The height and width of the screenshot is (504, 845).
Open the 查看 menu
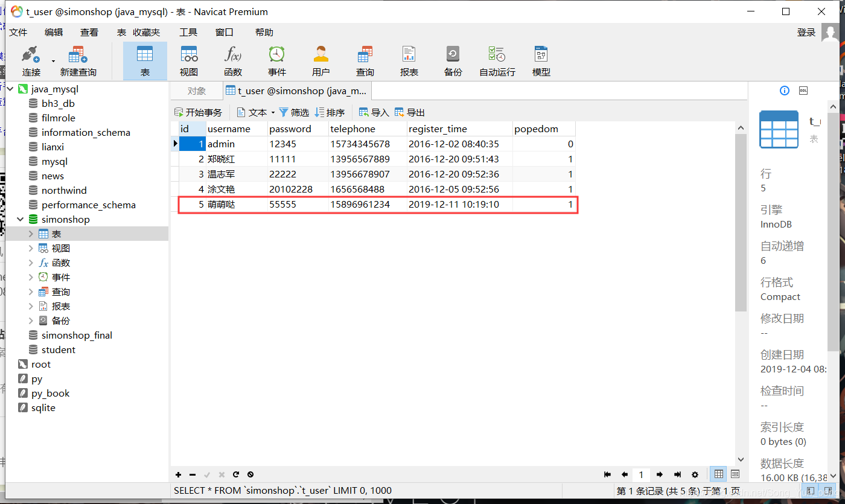click(89, 33)
